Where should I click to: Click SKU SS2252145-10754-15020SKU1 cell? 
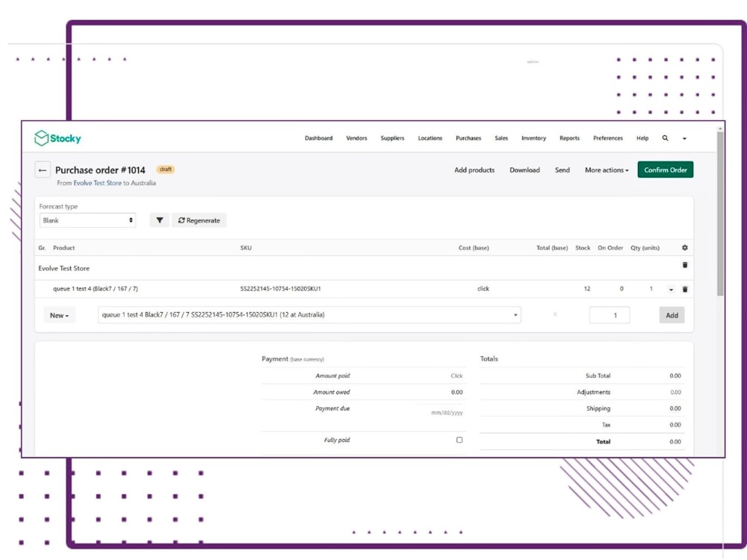tap(281, 288)
